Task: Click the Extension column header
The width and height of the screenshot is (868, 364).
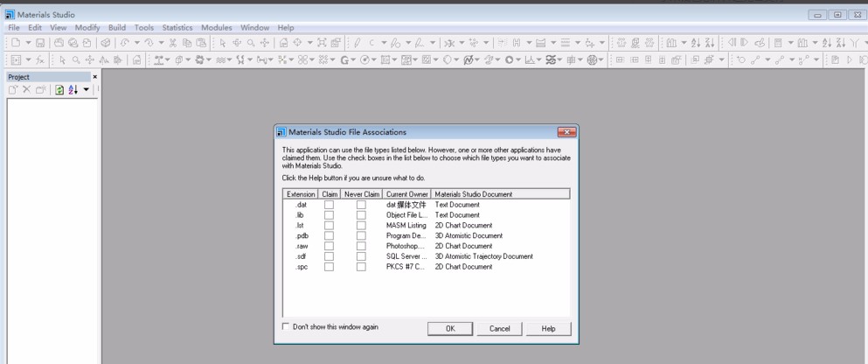Action: [301, 194]
